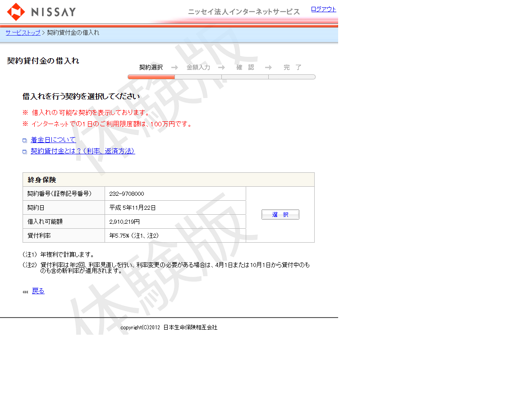Image resolution: width=532 pixels, height=415 pixels.
Task: Open 契約貸付金とは？（利率、返済方法） link
Action: click(83, 151)
